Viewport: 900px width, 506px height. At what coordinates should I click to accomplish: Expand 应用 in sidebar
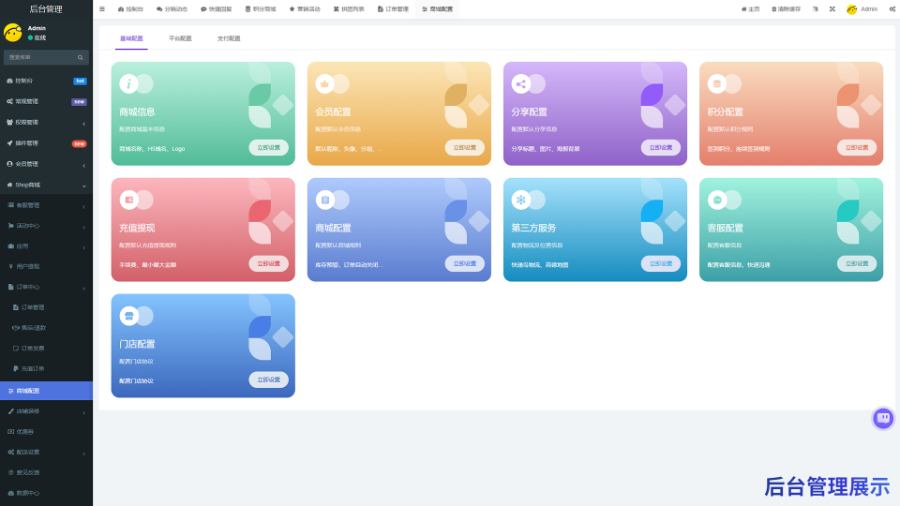pos(46,247)
